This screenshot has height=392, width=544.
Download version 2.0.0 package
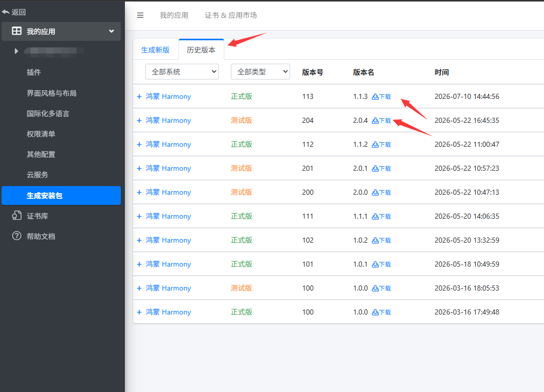point(381,193)
